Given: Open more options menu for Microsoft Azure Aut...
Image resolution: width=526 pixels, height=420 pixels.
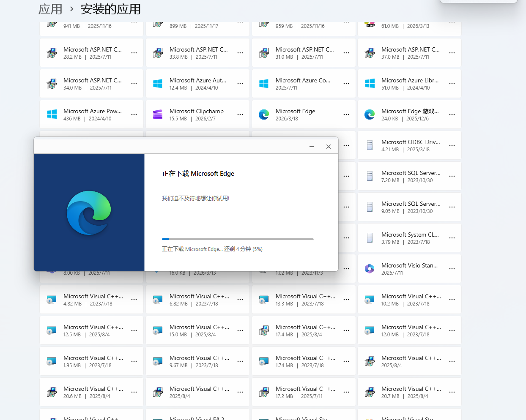Looking at the screenshot, I should [240, 84].
